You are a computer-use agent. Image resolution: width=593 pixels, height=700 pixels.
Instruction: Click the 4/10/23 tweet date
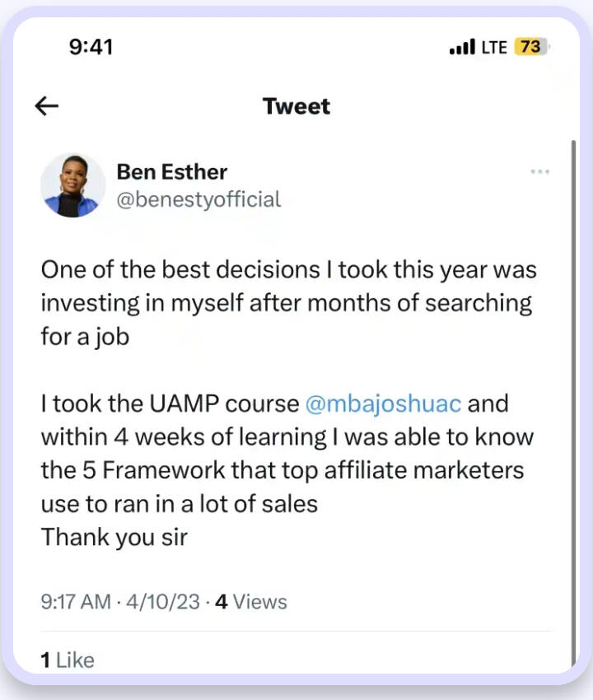164,602
